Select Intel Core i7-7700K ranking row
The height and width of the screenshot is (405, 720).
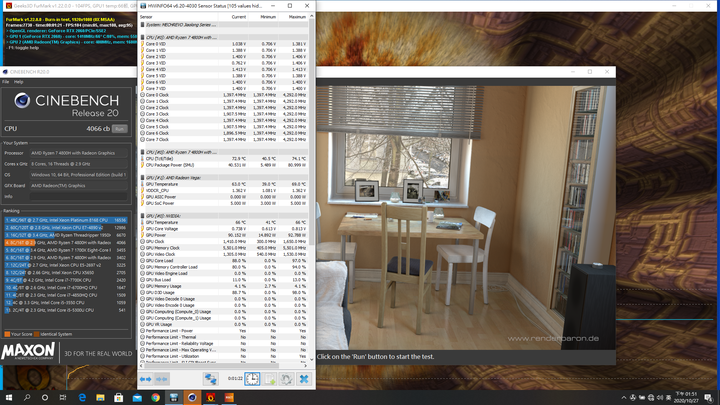point(66,280)
